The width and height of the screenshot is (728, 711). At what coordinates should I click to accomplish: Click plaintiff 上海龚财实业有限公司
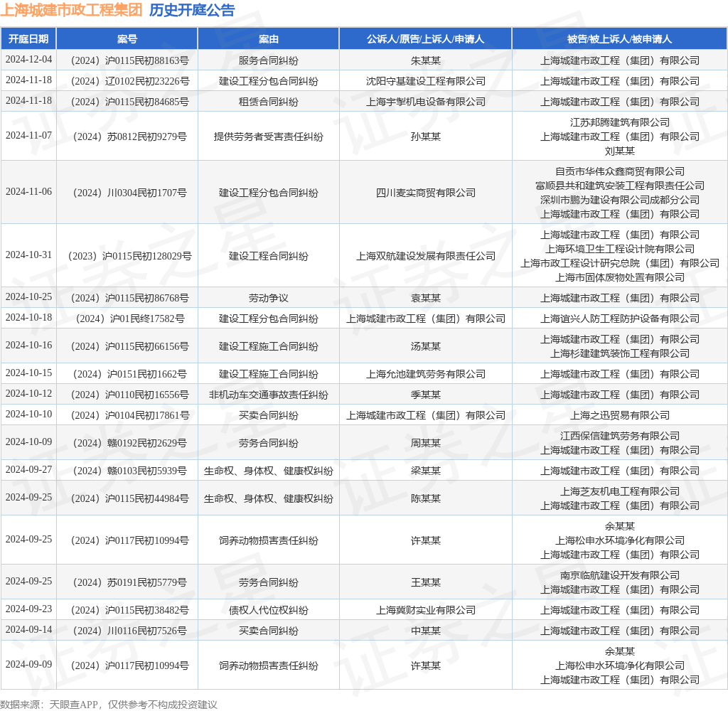click(425, 610)
